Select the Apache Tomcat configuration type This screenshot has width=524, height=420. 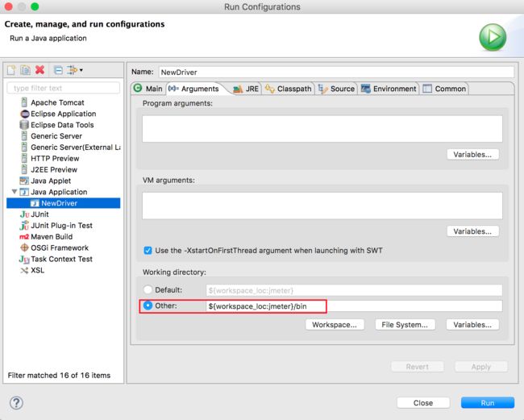point(57,102)
